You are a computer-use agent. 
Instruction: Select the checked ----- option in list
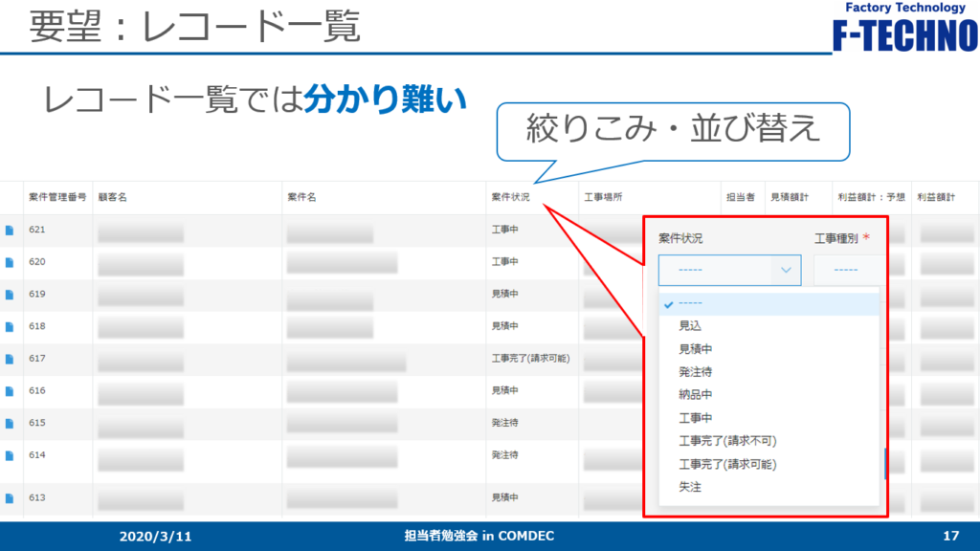click(x=768, y=303)
